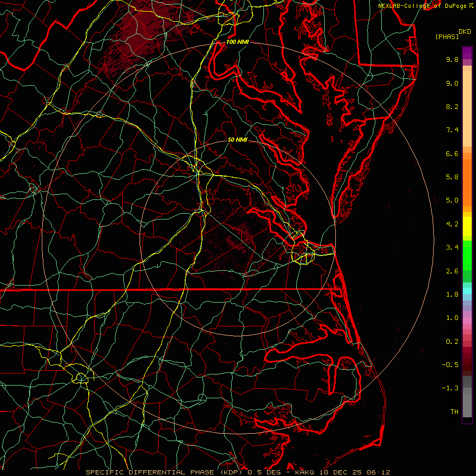Select the 8.2 scale value
The height and width of the screenshot is (476, 476).
tap(452, 106)
